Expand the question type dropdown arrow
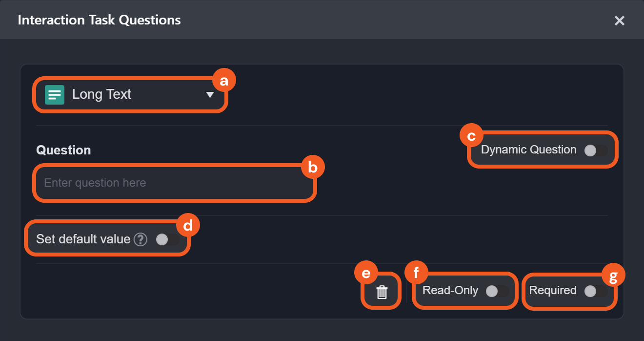 click(x=210, y=95)
